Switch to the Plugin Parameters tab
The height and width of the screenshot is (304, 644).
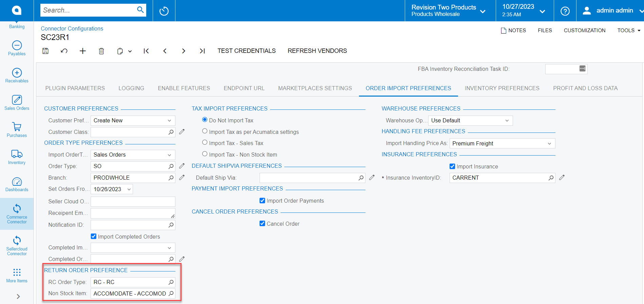75,88
